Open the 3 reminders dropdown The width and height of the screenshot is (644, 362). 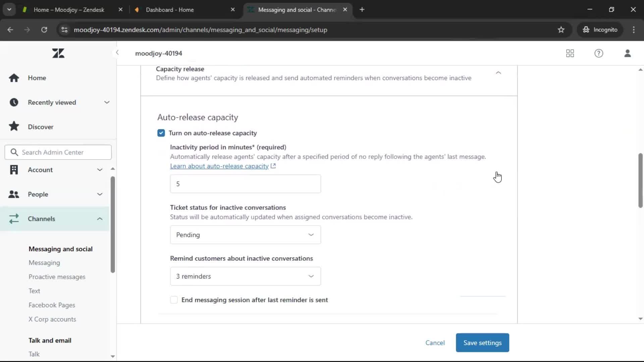(x=245, y=276)
